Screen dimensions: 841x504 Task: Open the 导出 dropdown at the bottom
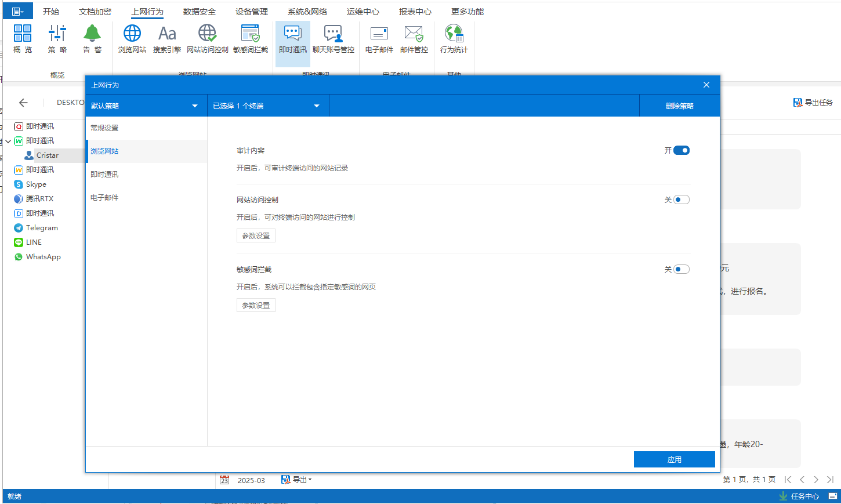(297, 480)
